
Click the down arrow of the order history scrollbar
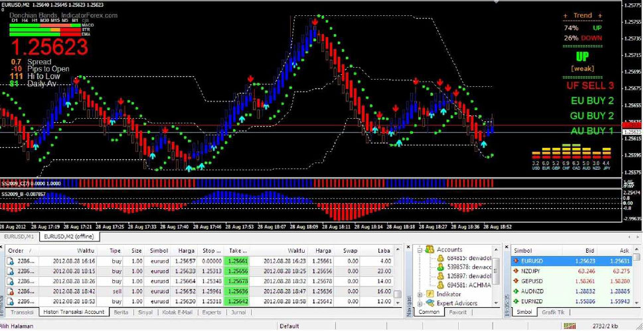pos(397,302)
